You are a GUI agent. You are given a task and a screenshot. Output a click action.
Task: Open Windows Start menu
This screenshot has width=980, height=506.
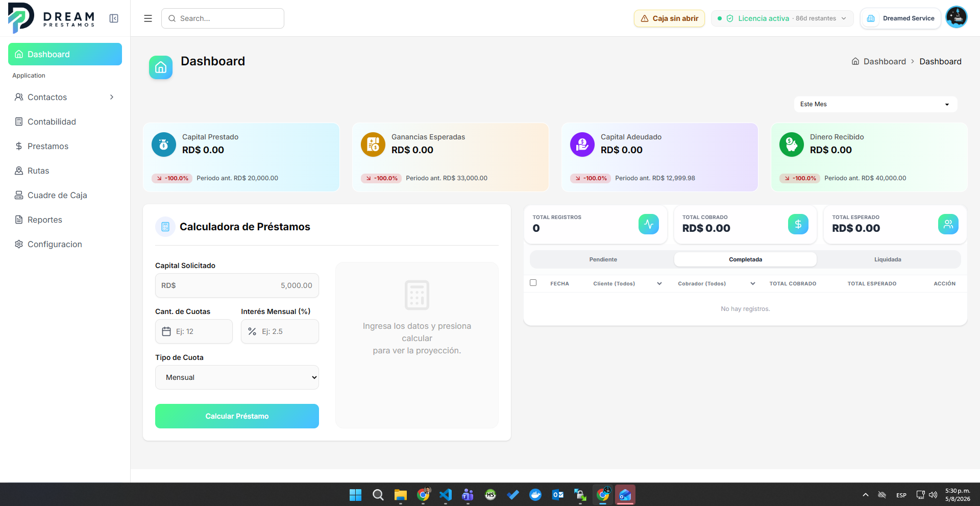pyautogui.click(x=355, y=495)
